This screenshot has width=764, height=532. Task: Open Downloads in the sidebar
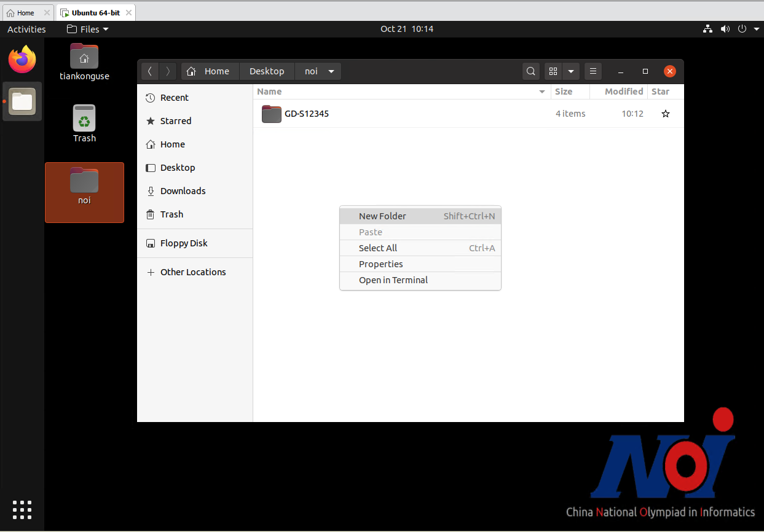click(183, 191)
